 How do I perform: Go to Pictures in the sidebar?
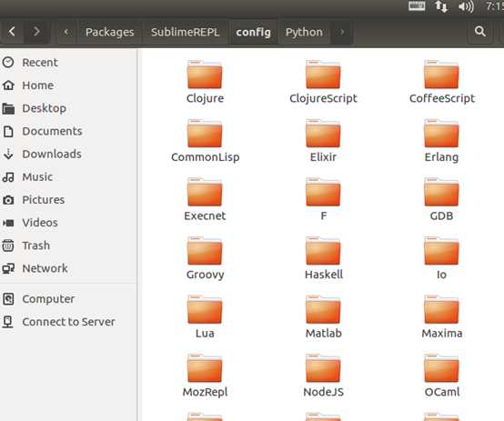click(x=68, y=199)
